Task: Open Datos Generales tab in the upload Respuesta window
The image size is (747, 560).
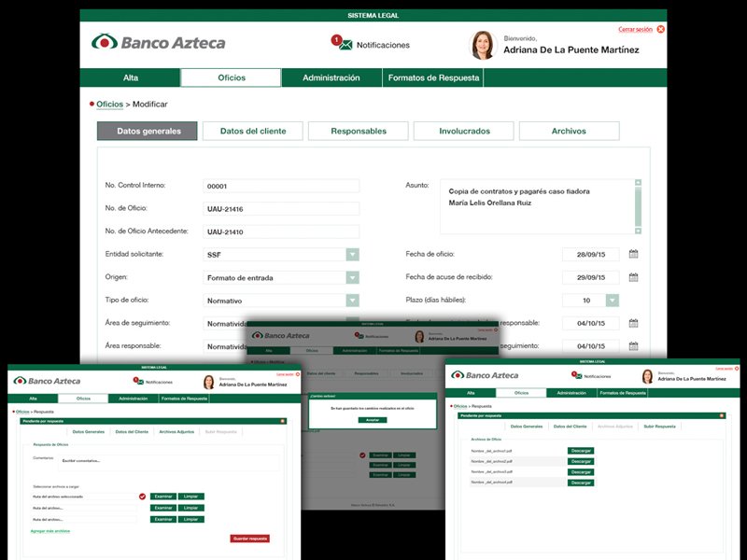Action: (x=88, y=432)
